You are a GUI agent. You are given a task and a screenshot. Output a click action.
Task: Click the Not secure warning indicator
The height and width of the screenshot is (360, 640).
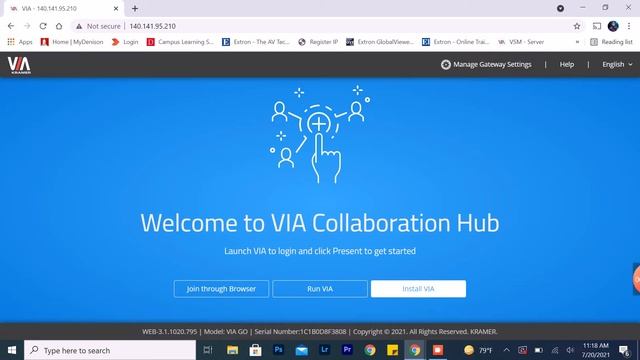point(98,26)
